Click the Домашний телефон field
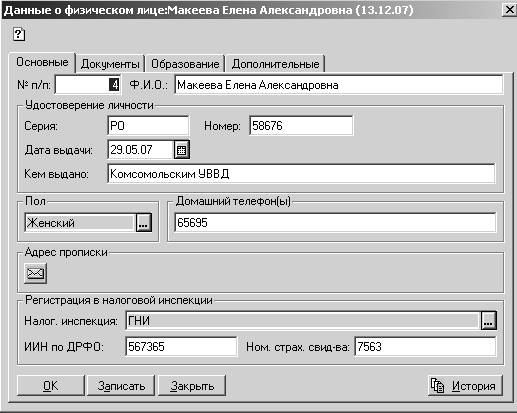The image size is (517, 413). (335, 222)
